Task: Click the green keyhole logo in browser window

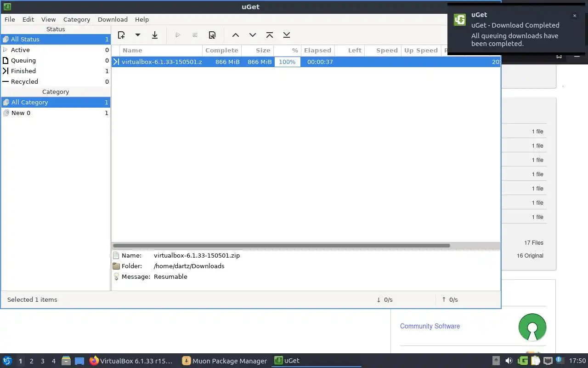Action: (532, 327)
